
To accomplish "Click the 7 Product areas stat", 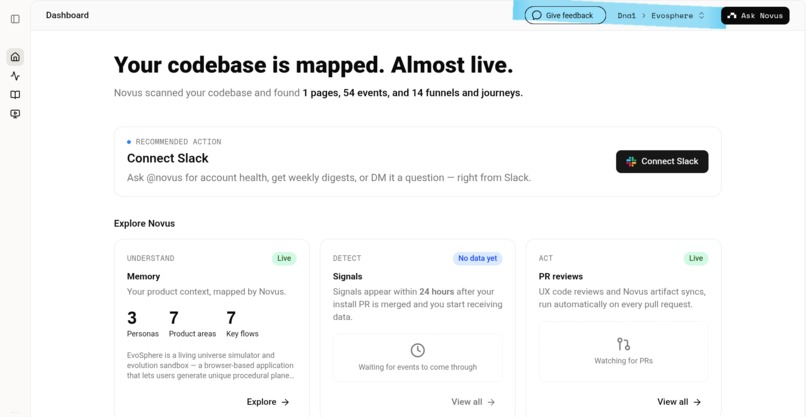I will tap(193, 324).
